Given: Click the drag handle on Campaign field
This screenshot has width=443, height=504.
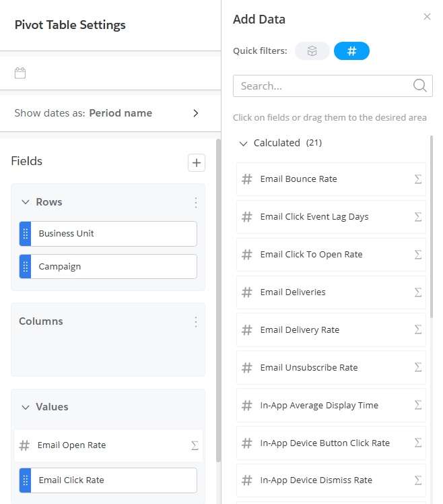Looking at the screenshot, I should [x=26, y=267].
